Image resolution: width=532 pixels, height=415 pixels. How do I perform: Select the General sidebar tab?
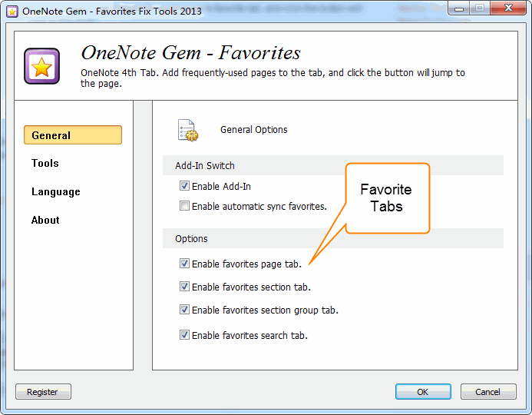[73, 134]
